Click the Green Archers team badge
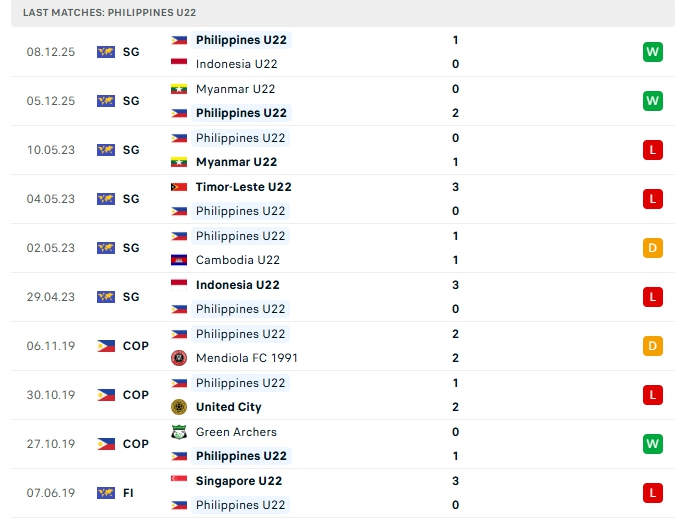The image size is (687, 519). pyautogui.click(x=179, y=432)
